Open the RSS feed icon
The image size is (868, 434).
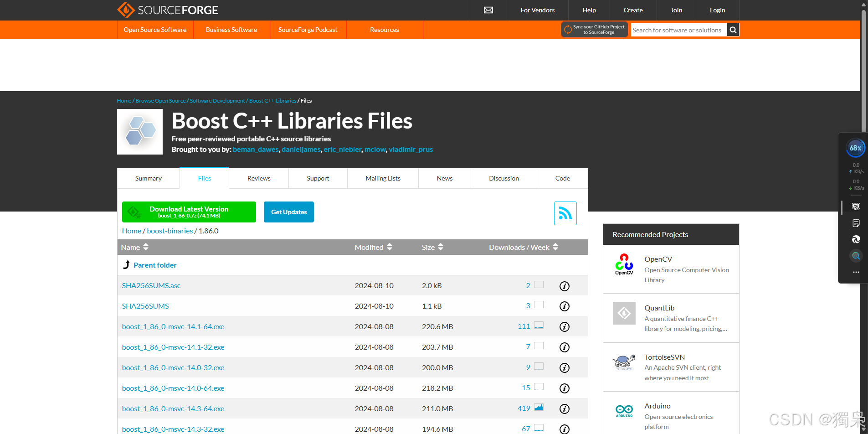click(x=565, y=213)
